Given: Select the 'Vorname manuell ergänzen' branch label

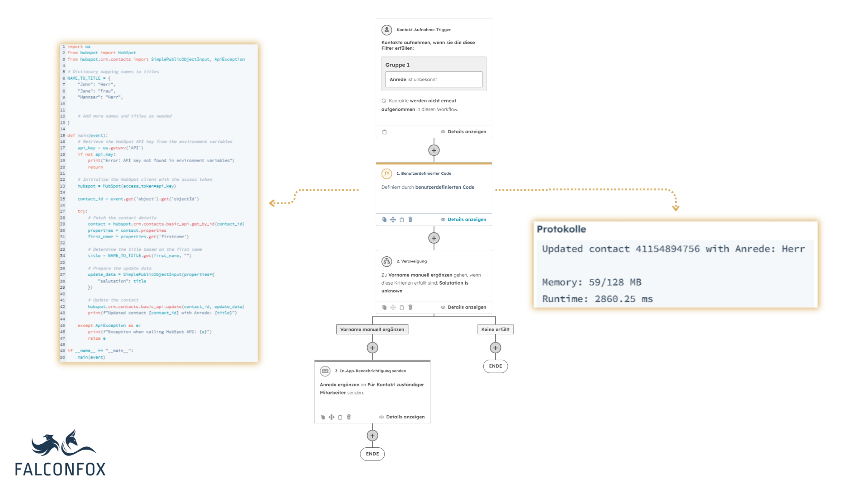Looking at the screenshot, I should pyautogui.click(x=372, y=329).
